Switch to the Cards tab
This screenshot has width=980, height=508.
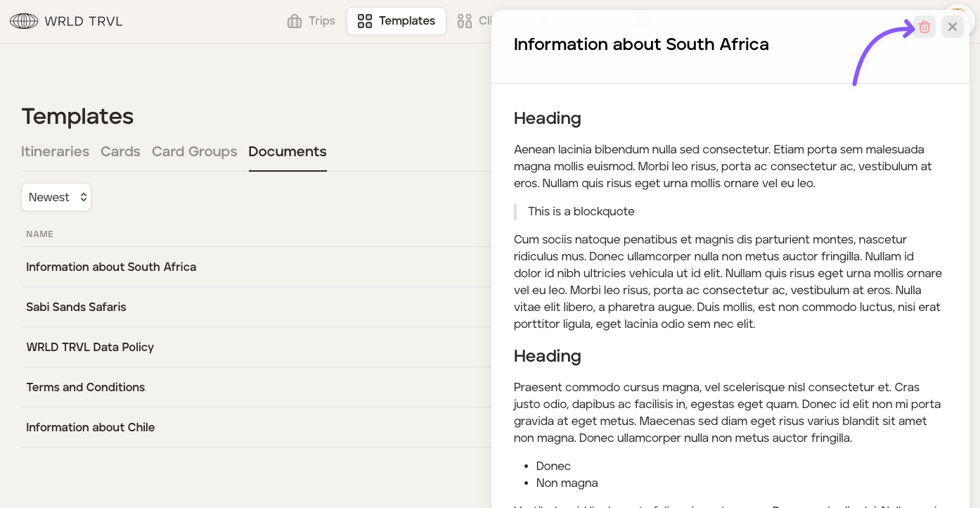coord(120,151)
